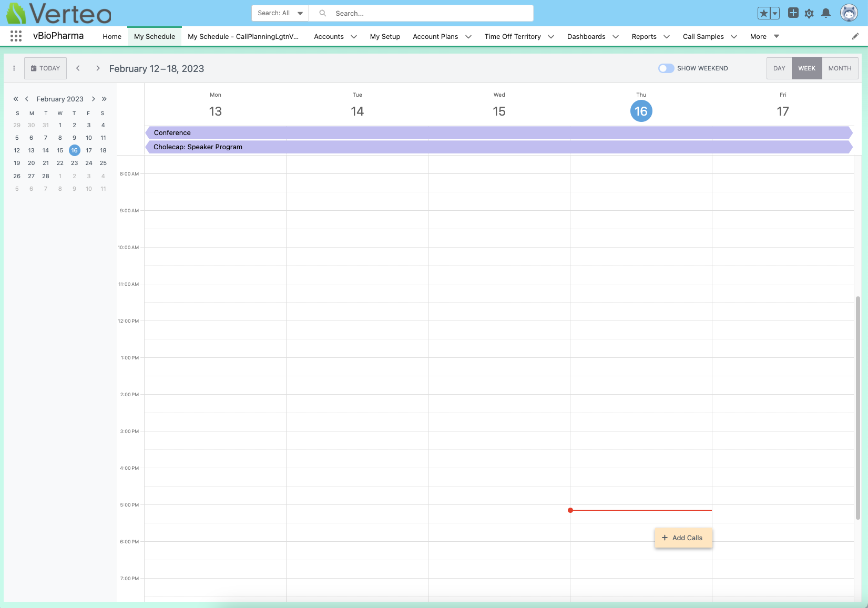Click the Today button
868x608 pixels.
(x=45, y=68)
